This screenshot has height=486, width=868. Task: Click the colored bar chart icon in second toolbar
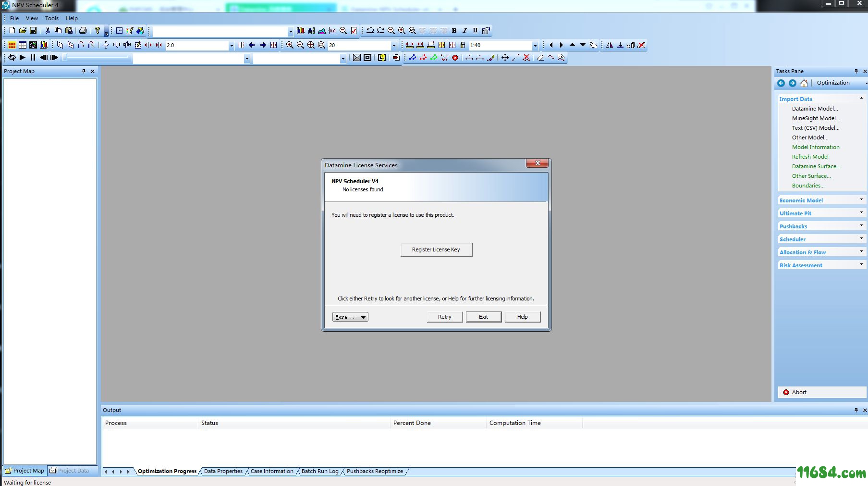pyautogui.click(x=44, y=45)
